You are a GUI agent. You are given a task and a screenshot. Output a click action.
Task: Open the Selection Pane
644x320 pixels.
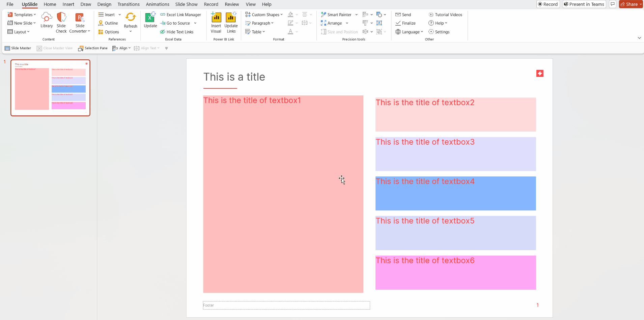[x=93, y=48]
